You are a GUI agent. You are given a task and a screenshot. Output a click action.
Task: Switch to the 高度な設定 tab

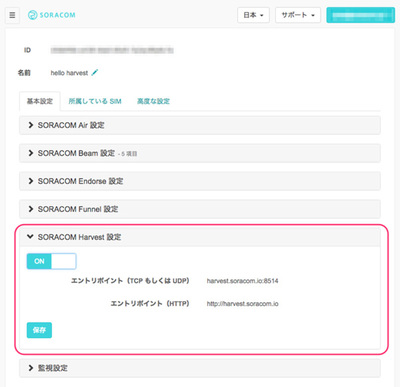click(153, 101)
